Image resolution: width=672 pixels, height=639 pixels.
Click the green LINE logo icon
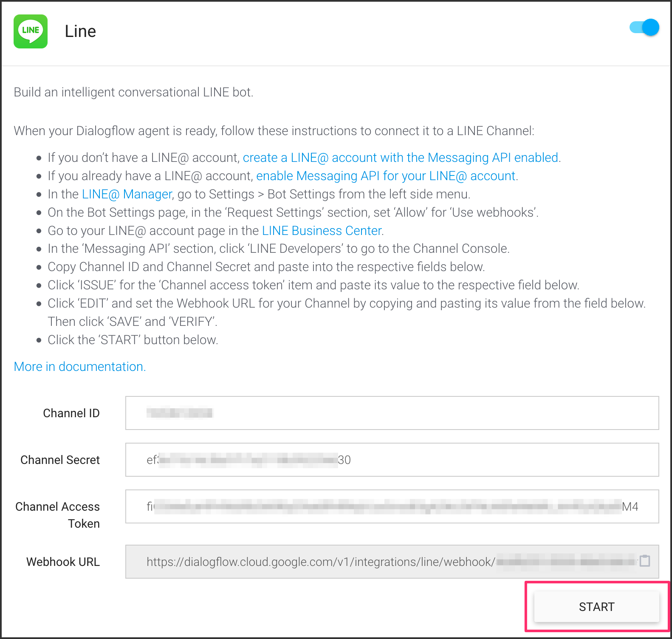click(x=31, y=31)
